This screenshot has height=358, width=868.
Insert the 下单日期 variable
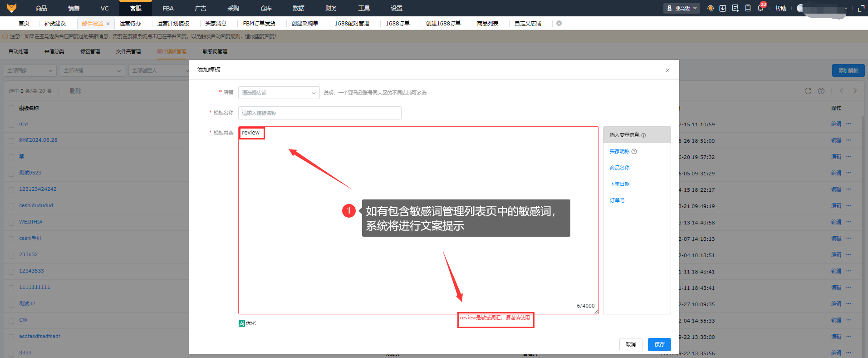coord(619,184)
